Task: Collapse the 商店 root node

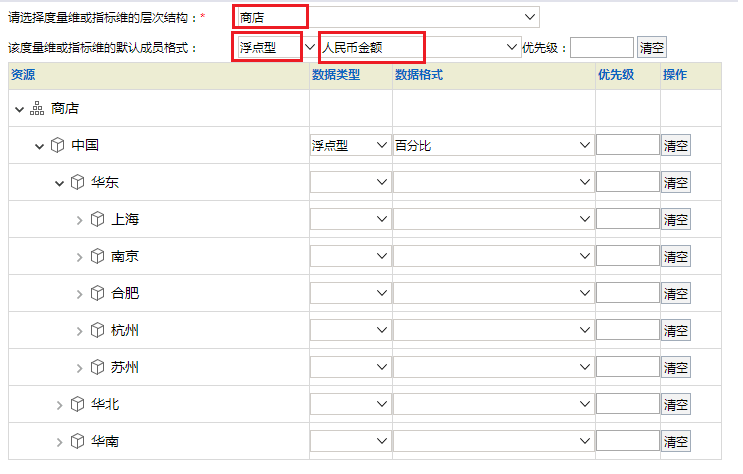Action: coord(19,109)
